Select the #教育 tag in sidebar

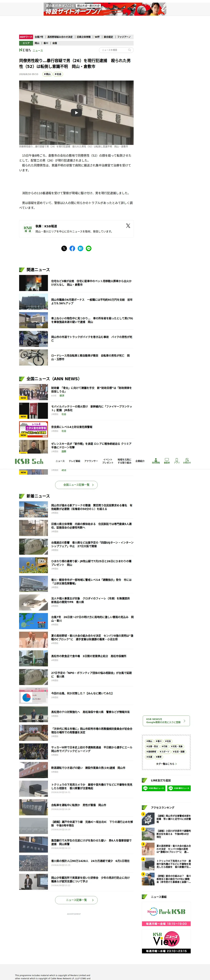[158, 757]
